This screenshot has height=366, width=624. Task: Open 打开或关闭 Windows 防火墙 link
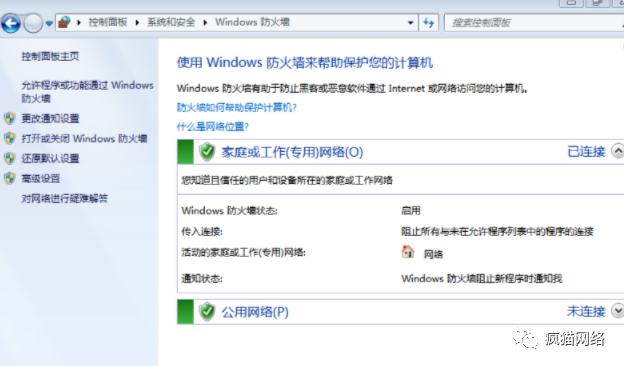[84, 138]
